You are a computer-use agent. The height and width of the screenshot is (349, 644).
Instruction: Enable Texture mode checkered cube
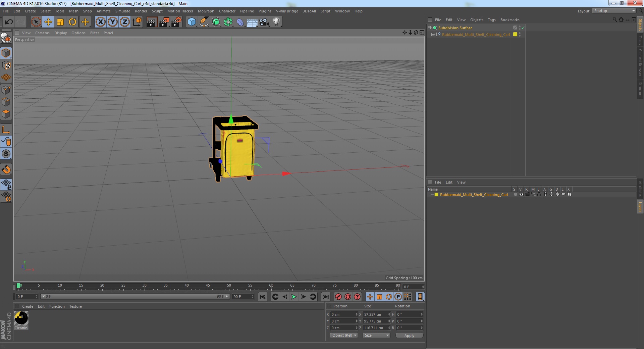tap(6, 65)
